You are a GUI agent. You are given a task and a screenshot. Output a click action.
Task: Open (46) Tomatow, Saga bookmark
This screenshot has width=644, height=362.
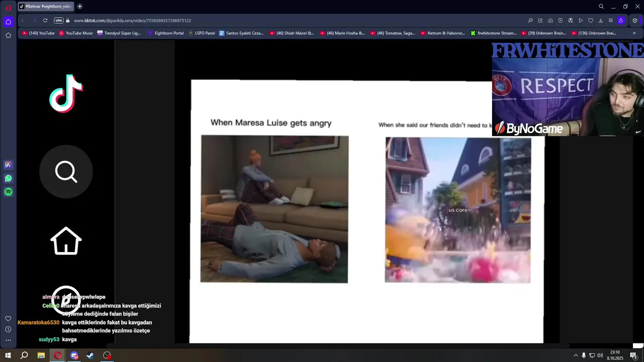coord(392,33)
